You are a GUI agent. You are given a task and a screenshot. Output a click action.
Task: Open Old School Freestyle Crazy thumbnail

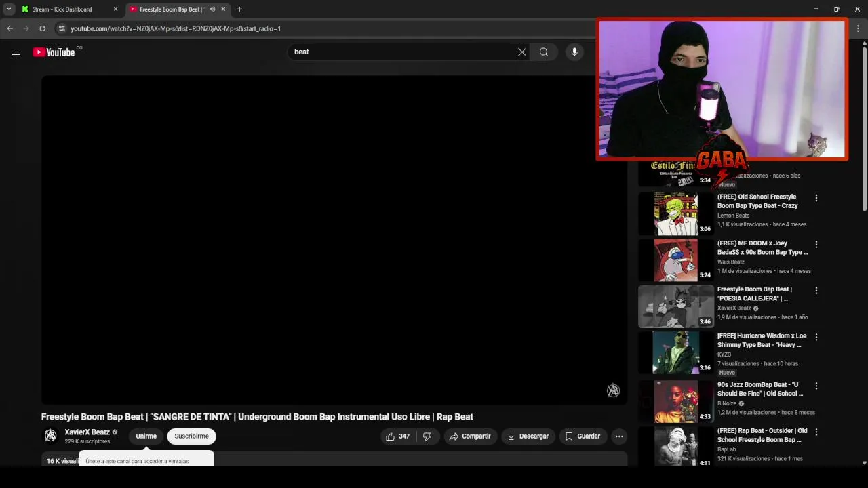tap(675, 213)
